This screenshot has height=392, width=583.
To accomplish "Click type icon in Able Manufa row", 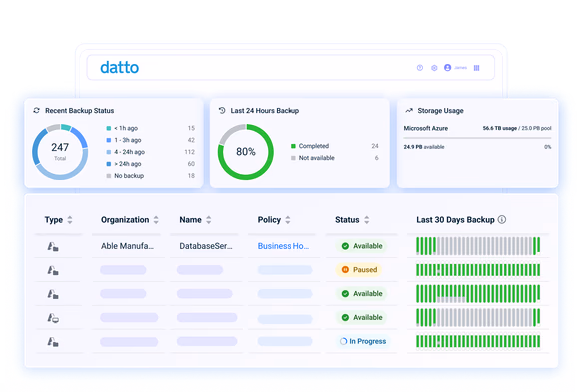I will pyautogui.click(x=53, y=246).
